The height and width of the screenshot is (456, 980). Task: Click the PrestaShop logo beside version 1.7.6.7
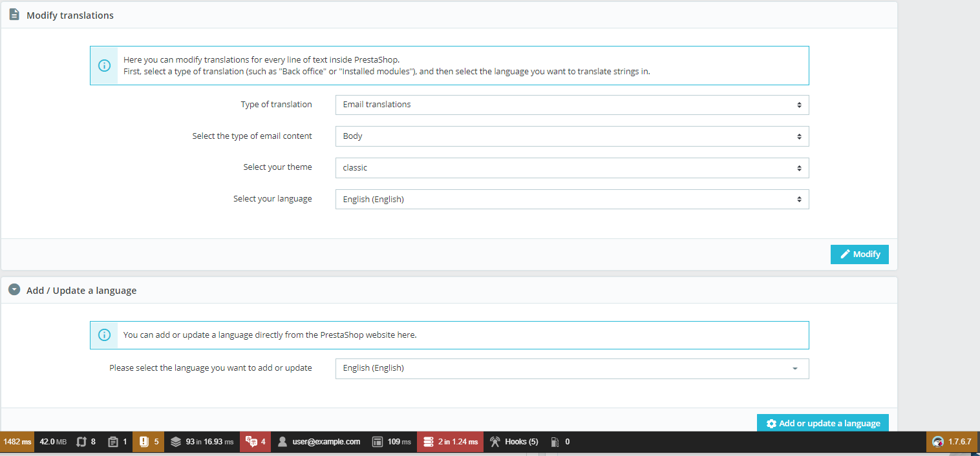pos(938,442)
